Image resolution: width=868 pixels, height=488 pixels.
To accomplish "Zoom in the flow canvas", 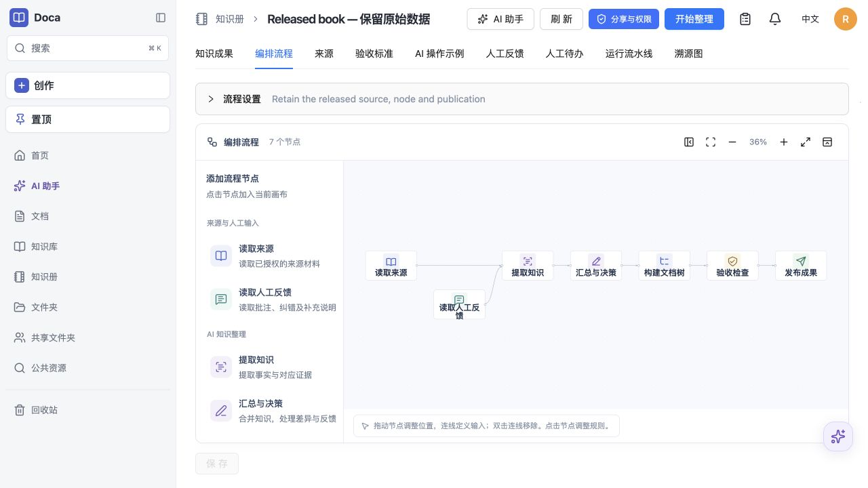I will [x=784, y=142].
